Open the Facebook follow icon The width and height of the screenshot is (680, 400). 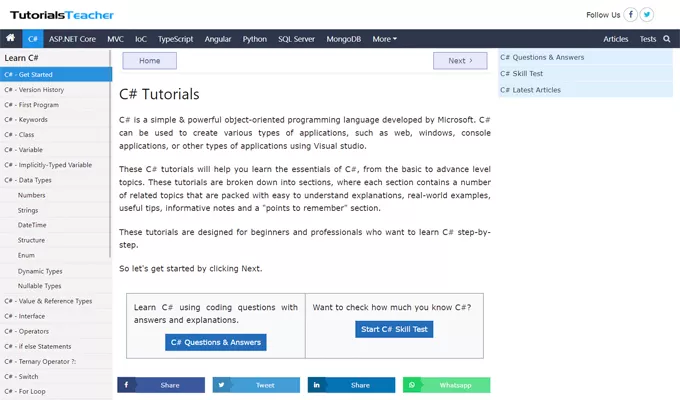[630, 15]
